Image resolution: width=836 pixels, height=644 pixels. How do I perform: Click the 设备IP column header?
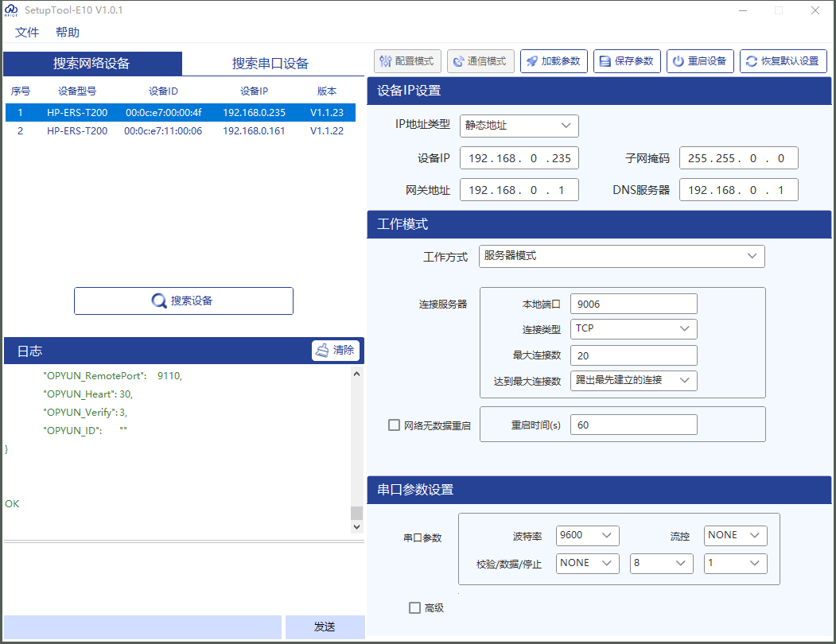[254, 91]
